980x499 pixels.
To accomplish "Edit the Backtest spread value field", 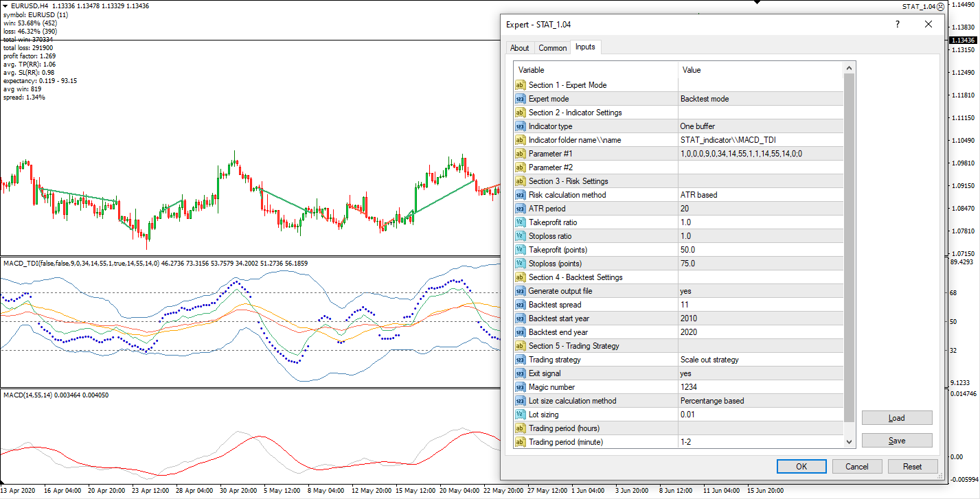I will [x=760, y=305].
